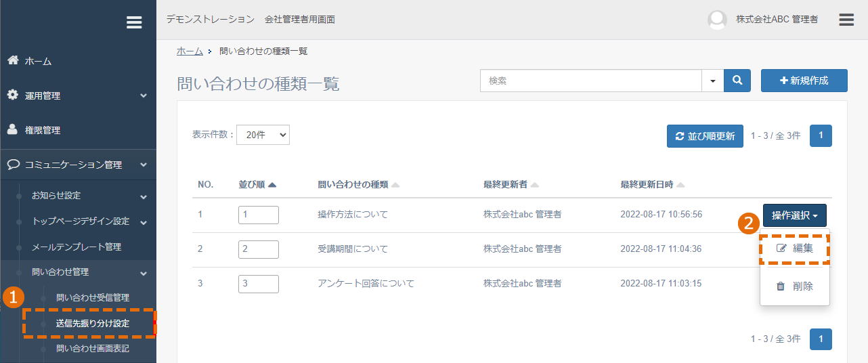Open メールテンプレート管理 in sidebar

coord(78,247)
